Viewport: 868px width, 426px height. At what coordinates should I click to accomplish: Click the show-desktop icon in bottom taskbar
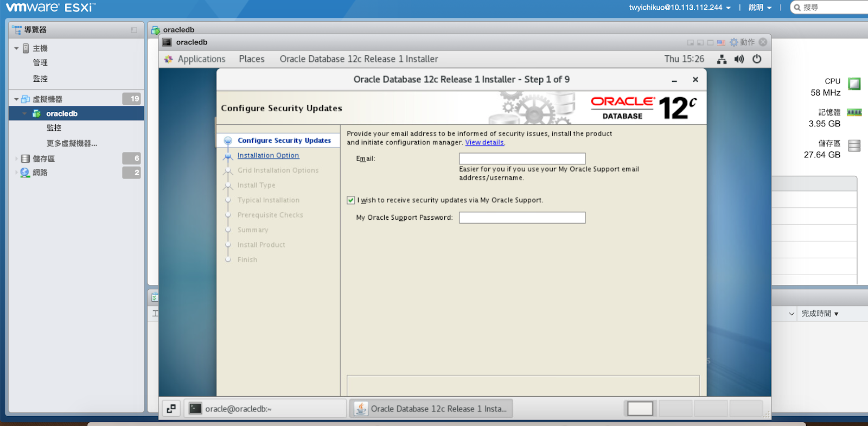point(171,409)
